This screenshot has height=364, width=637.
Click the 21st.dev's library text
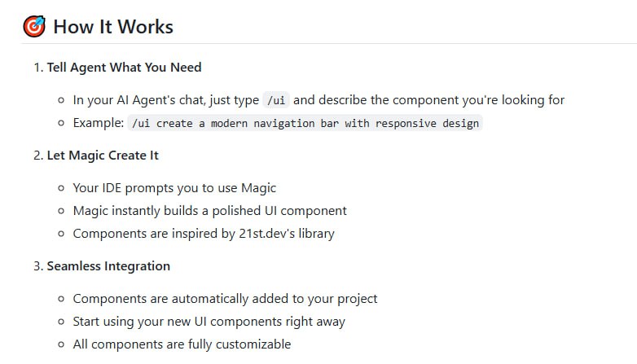283,234
